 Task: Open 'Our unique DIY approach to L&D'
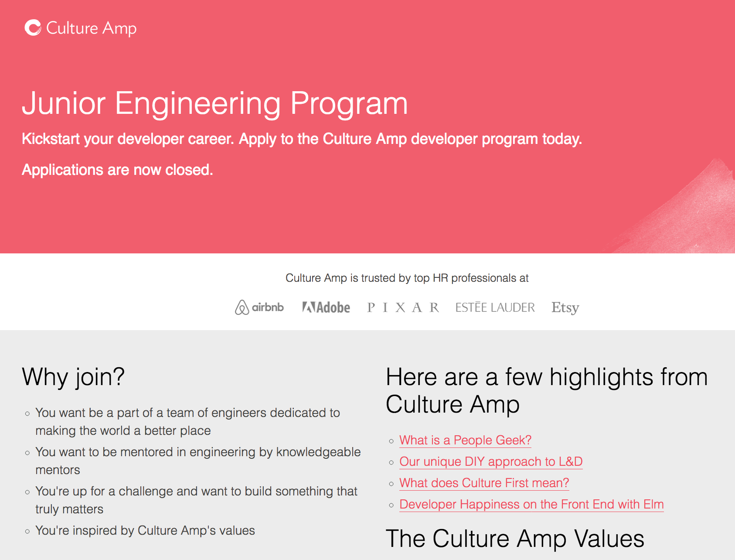[491, 462]
